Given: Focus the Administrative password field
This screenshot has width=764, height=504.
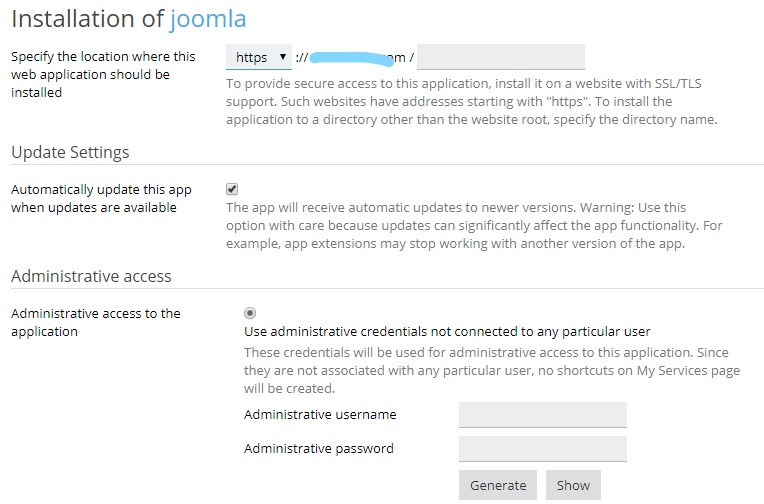Looking at the screenshot, I should (x=542, y=449).
